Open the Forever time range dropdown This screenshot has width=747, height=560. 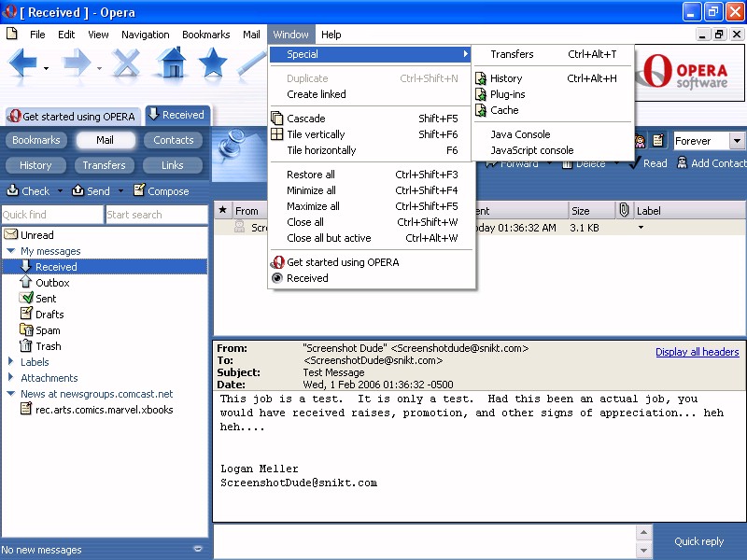[x=737, y=141]
